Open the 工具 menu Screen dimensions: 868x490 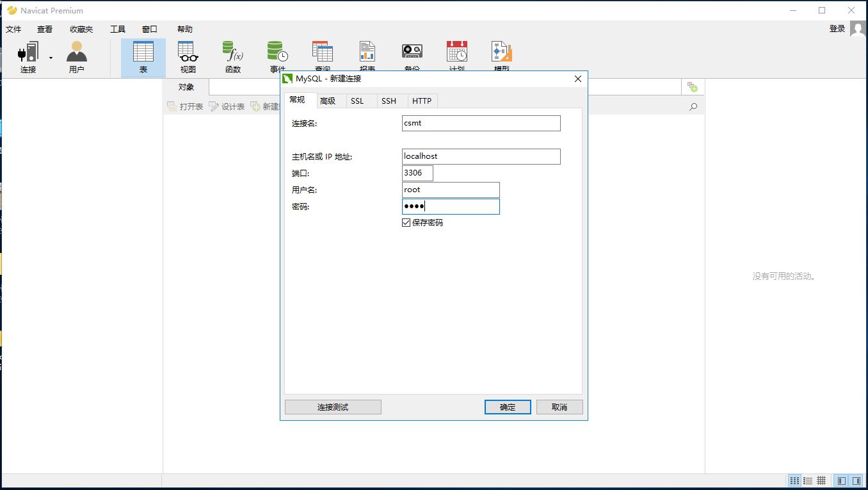(118, 29)
